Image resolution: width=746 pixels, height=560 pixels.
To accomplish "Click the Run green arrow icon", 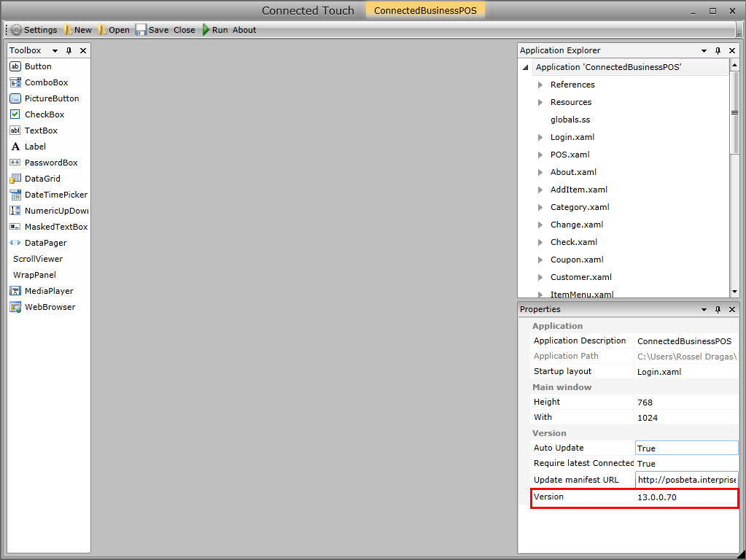I will pyautogui.click(x=206, y=30).
